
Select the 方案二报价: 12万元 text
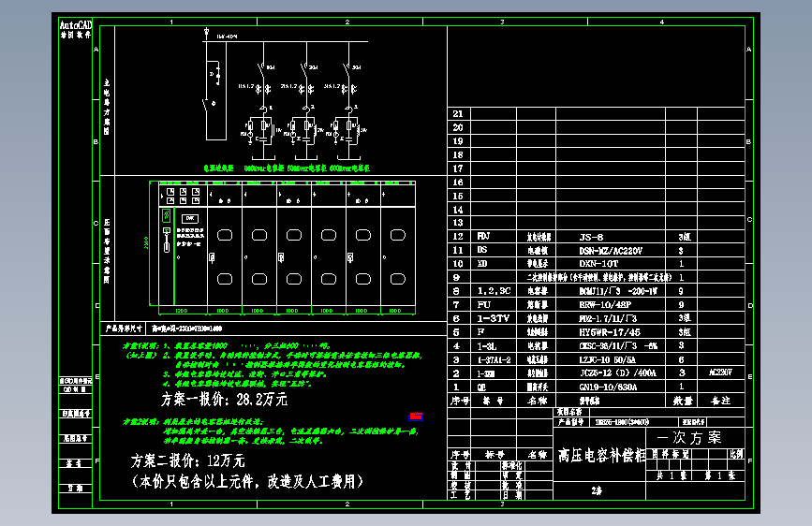point(187,460)
